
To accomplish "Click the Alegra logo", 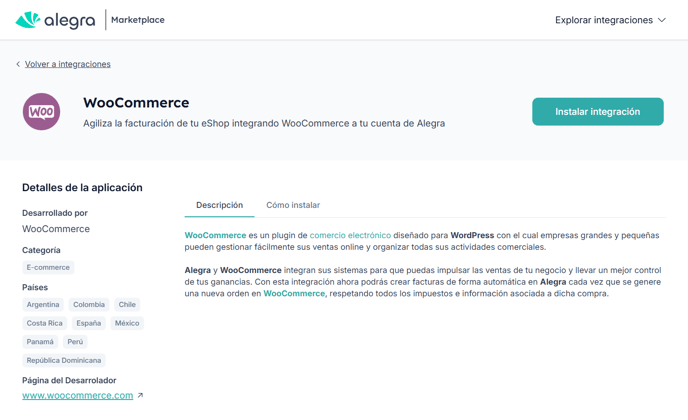I will pos(55,20).
